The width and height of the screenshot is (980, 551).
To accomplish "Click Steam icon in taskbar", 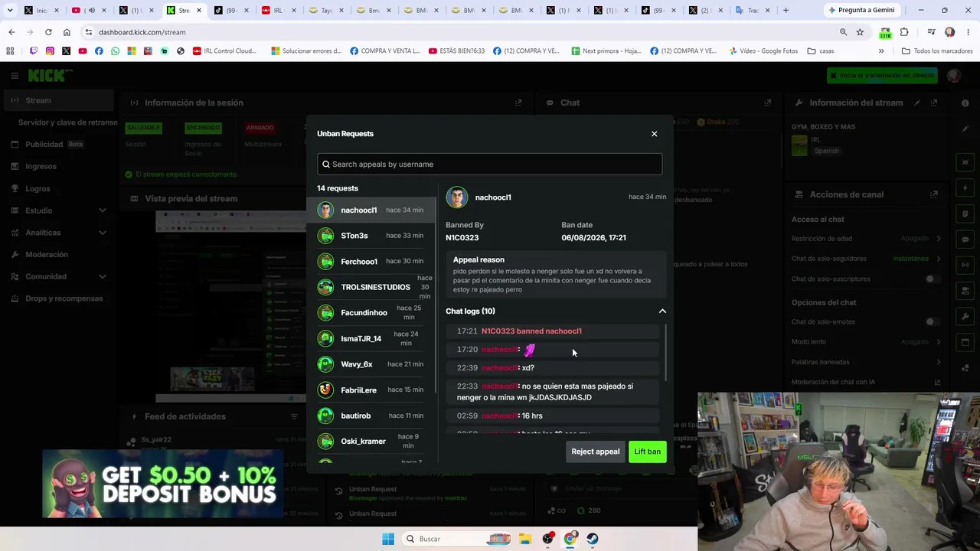I will click(x=593, y=539).
